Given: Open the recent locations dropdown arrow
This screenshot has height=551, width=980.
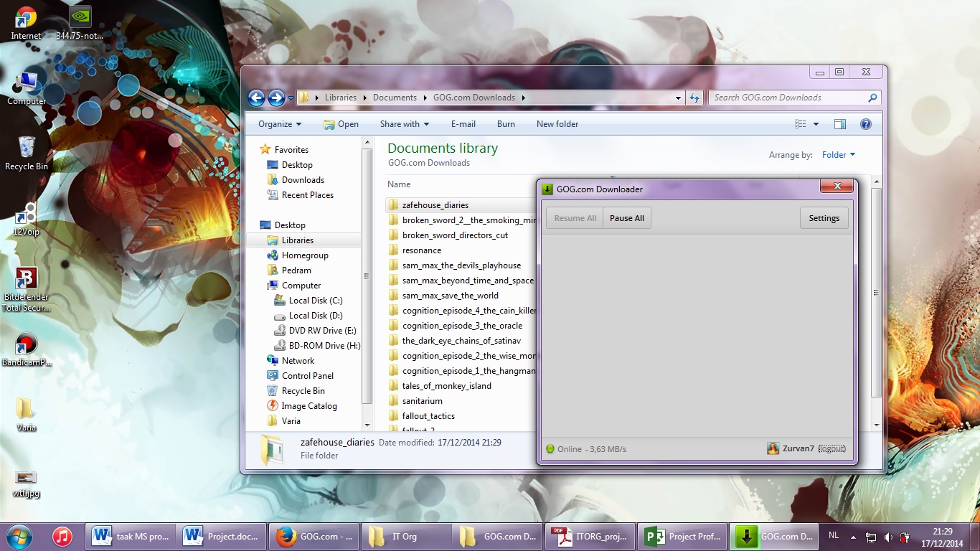Looking at the screenshot, I should (x=291, y=98).
